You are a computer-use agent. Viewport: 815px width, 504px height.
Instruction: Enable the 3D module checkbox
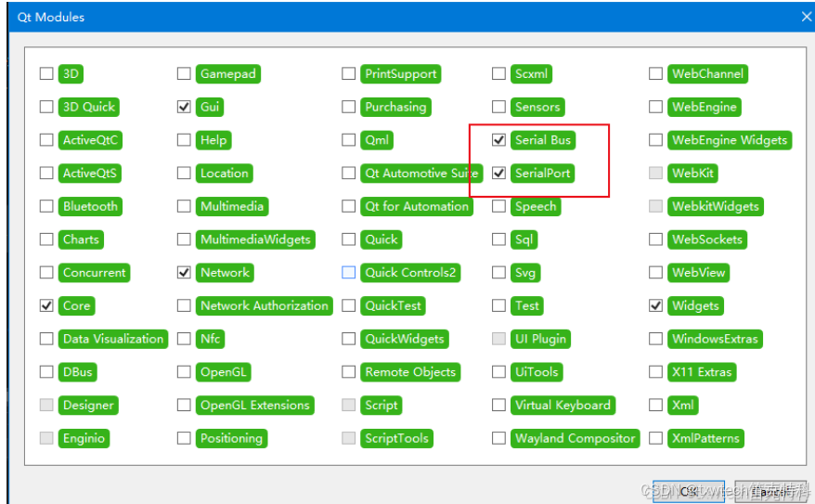46,73
